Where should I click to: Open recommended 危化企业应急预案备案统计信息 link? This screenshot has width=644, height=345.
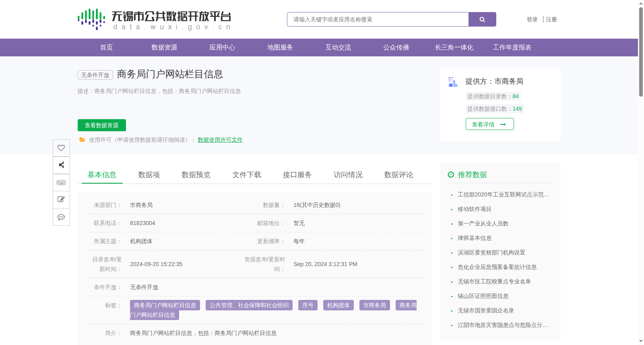(x=497, y=267)
